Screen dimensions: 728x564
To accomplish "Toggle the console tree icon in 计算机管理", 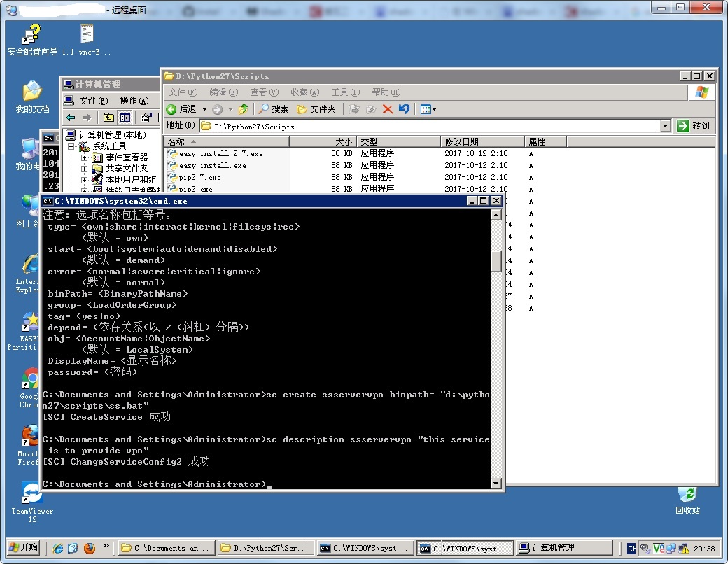I will 125,118.
